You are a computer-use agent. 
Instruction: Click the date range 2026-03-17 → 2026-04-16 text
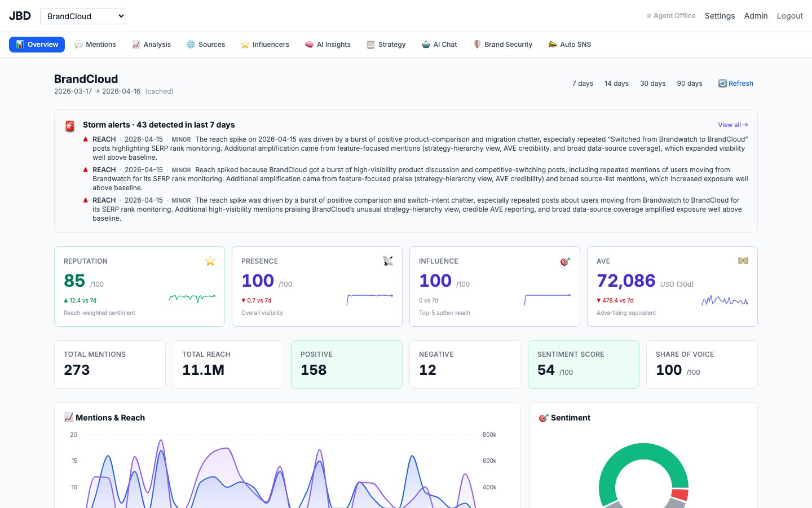point(97,91)
